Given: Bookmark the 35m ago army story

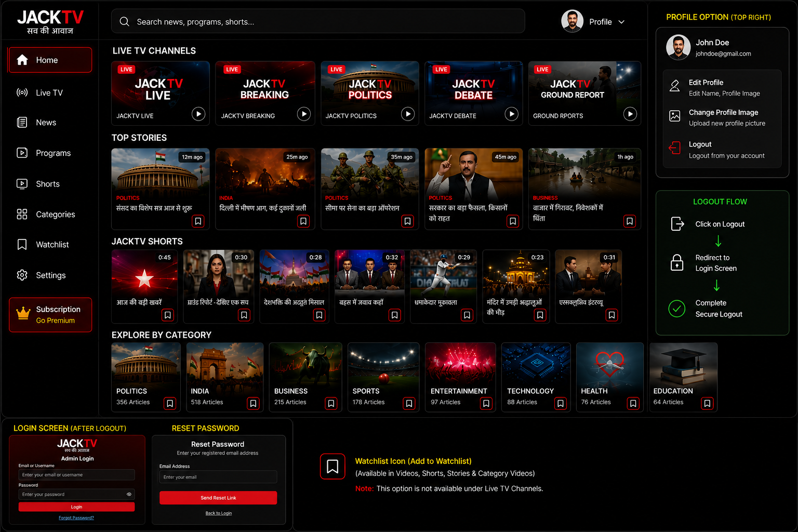Looking at the screenshot, I should pyautogui.click(x=408, y=221).
